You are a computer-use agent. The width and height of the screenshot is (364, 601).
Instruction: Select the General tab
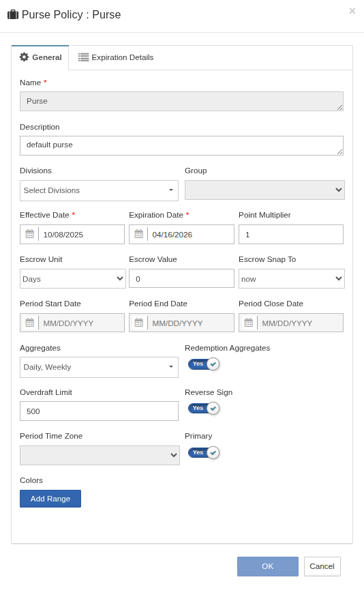pos(40,57)
